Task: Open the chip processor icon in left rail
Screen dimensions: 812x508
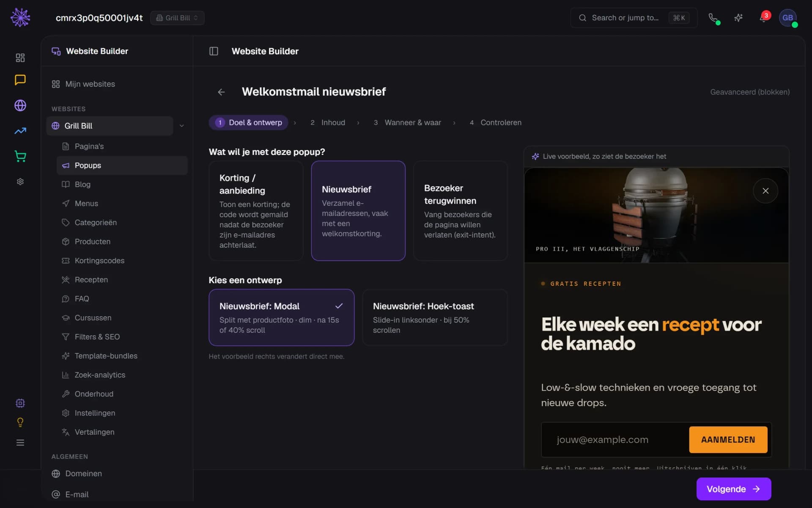Action: [x=20, y=403]
